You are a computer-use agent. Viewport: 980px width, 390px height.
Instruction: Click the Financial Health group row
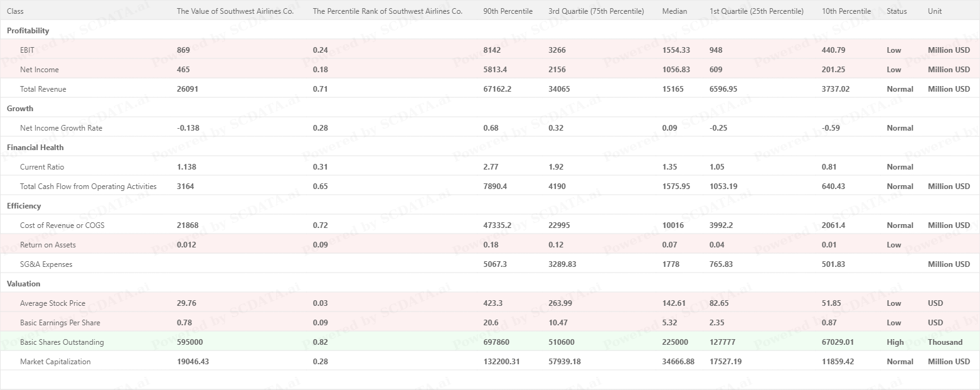tap(490, 147)
